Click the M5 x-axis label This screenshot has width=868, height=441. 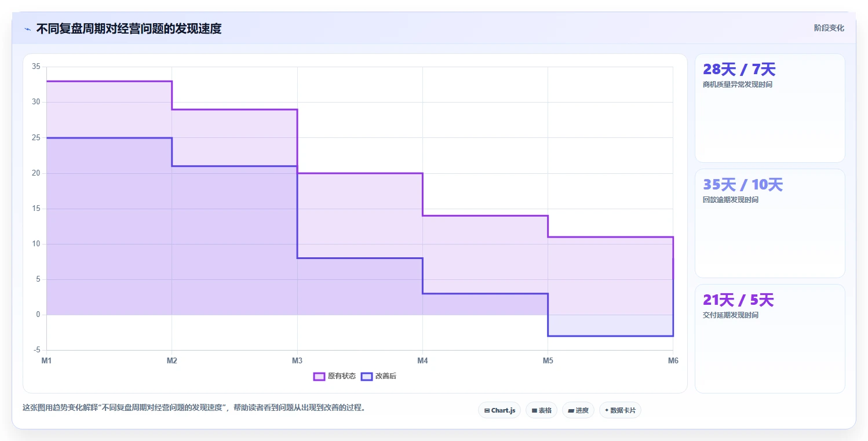pos(548,361)
